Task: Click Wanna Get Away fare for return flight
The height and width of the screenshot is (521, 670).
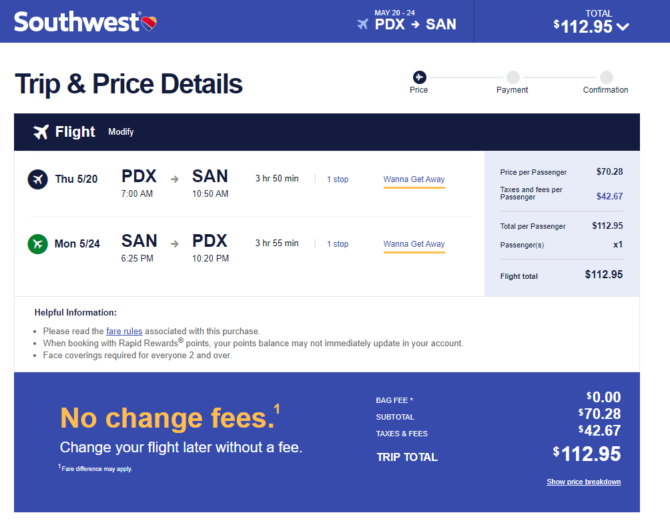Action: pos(414,244)
